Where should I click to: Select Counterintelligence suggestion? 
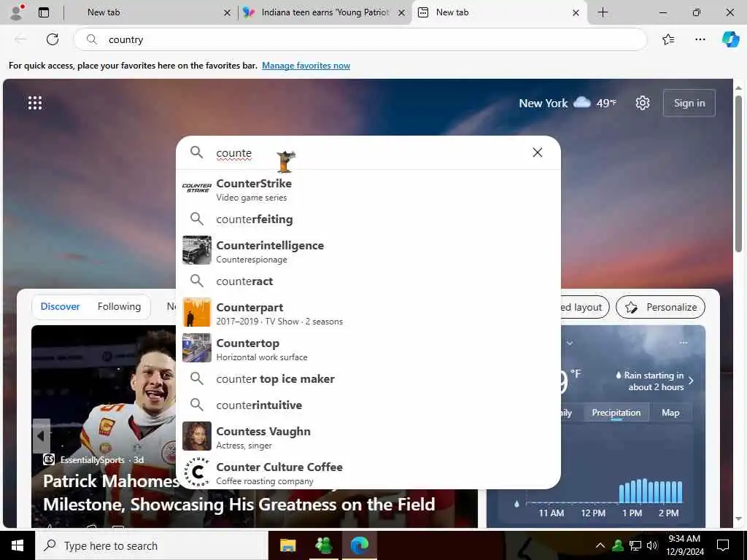[368, 252]
